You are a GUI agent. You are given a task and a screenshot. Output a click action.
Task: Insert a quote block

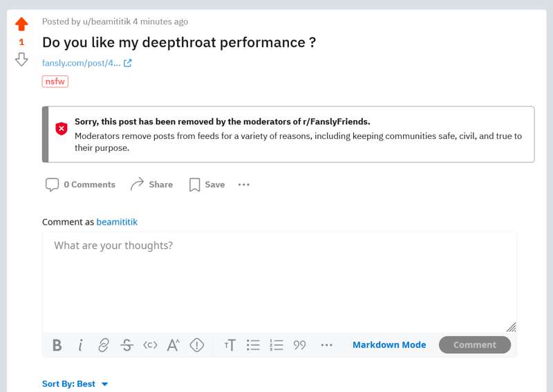[x=299, y=345]
